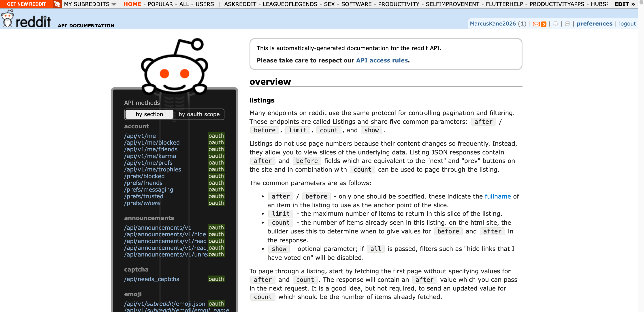Click the Get New Reddit button
The image size is (644, 312).
(26, 4)
